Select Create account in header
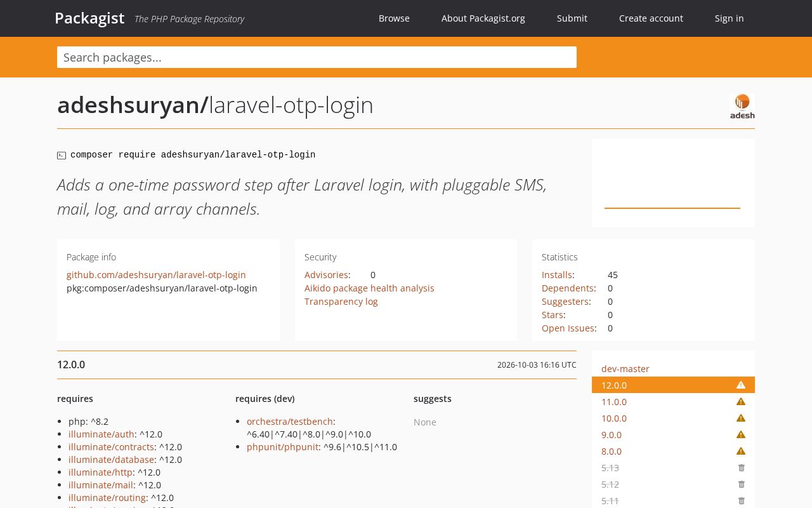 click(x=651, y=18)
